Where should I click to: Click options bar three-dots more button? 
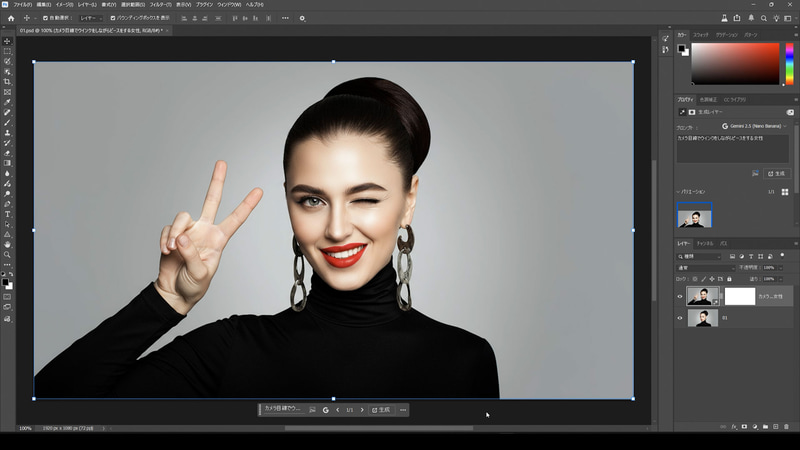(x=285, y=18)
